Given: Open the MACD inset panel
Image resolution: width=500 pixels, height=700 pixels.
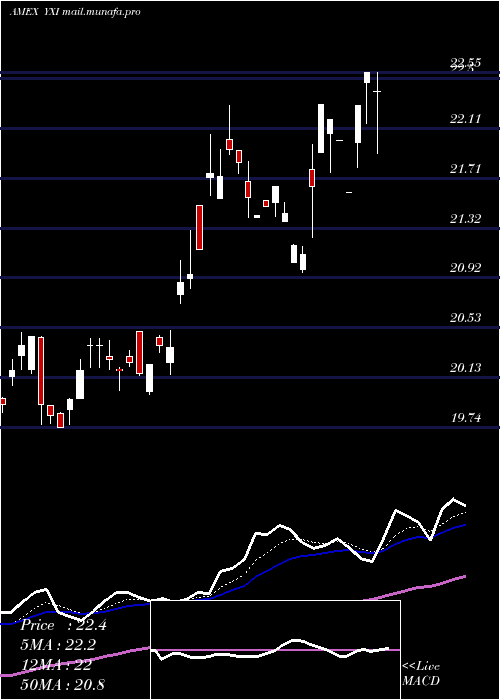Looking at the screenshot, I should (275, 650).
